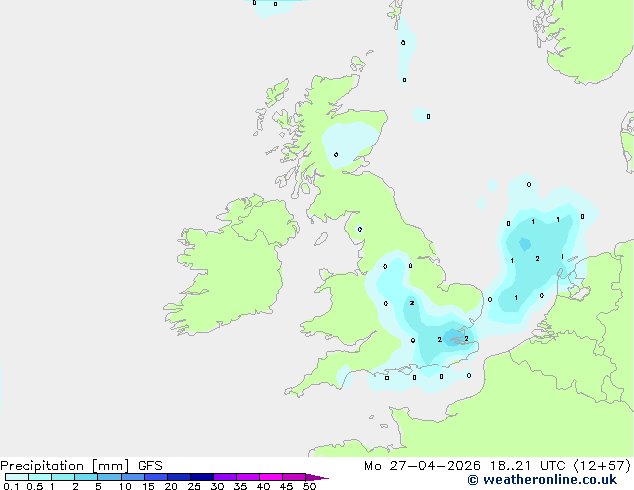Click the '45' legend scale label

click(x=286, y=486)
